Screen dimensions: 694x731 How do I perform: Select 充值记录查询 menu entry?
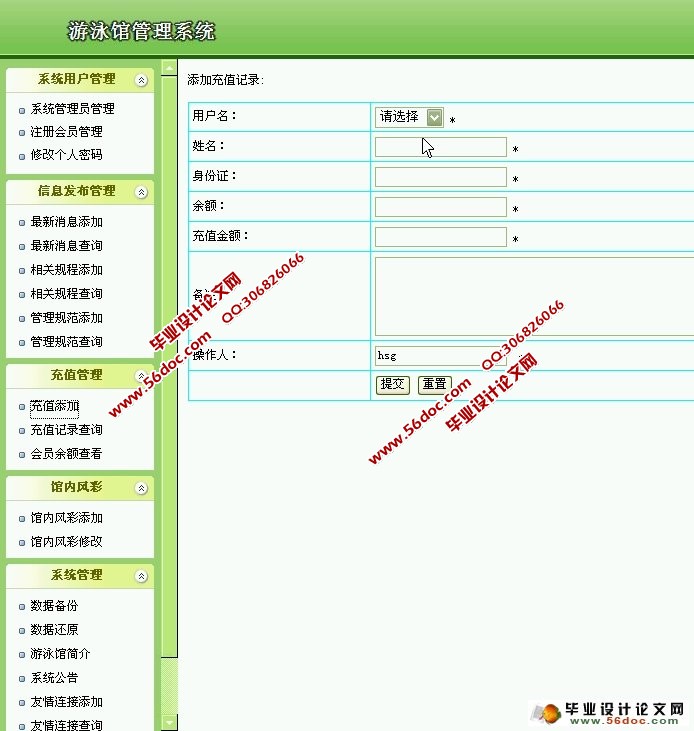click(66, 430)
